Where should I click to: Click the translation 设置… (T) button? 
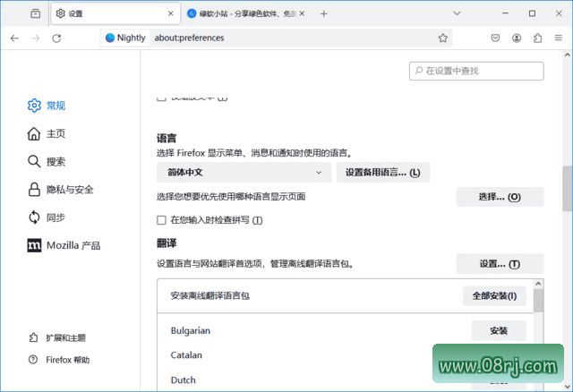click(x=500, y=264)
